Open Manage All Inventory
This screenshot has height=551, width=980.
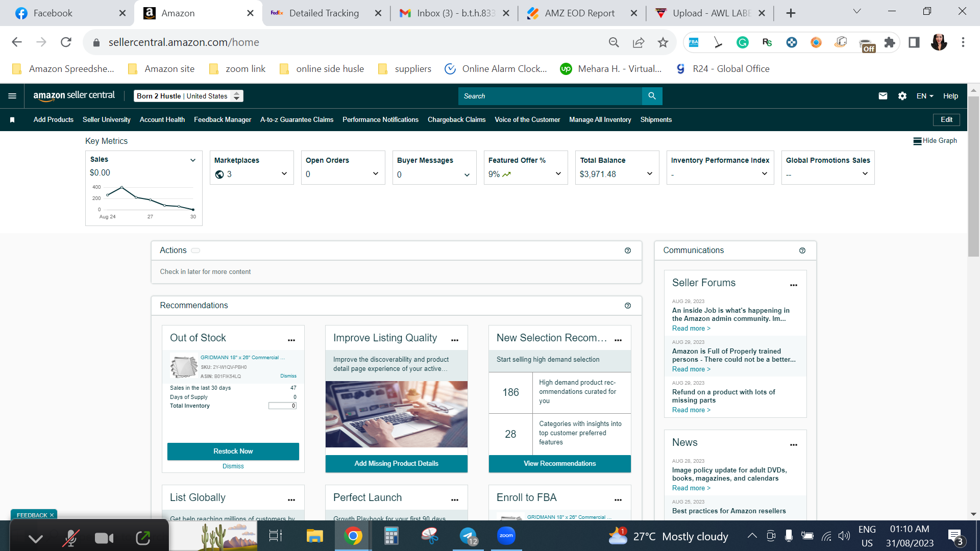point(600,120)
